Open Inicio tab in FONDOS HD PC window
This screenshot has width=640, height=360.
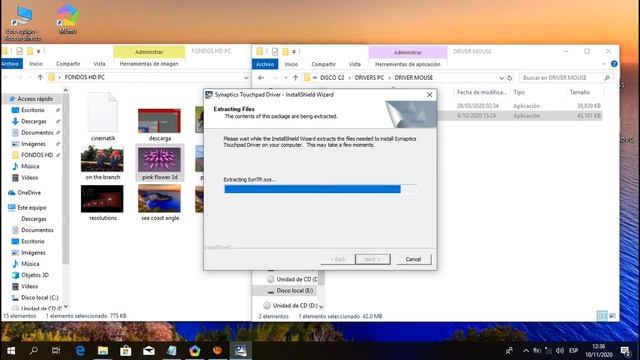pyautogui.click(x=36, y=64)
